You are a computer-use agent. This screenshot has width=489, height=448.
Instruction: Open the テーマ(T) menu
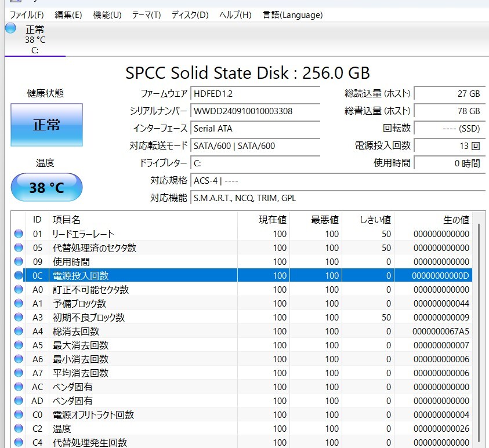coord(146,14)
